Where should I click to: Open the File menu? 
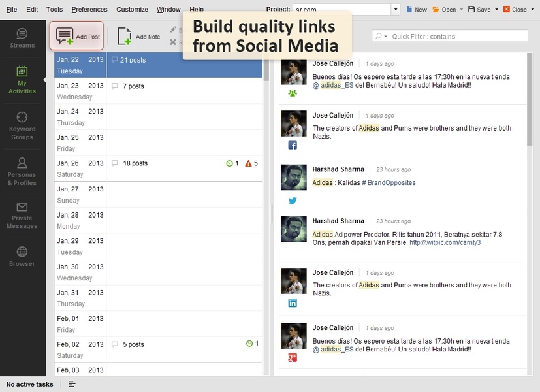[12, 9]
